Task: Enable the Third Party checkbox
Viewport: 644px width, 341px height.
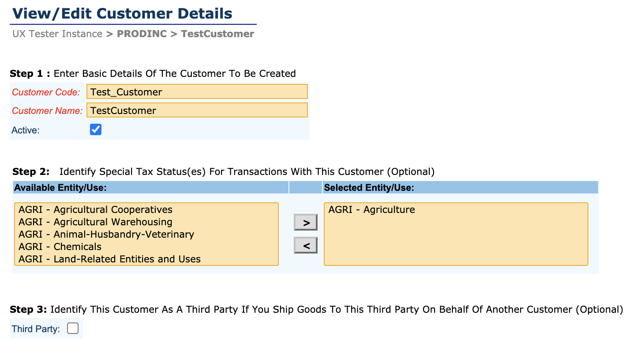Action: 73,328
